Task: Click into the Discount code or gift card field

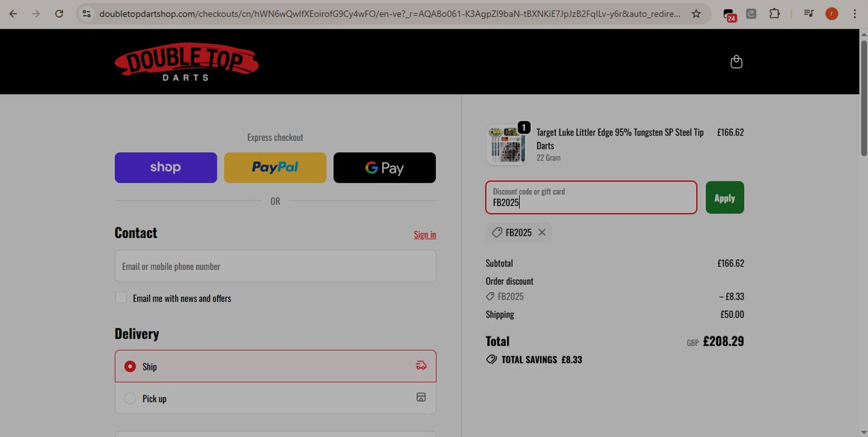Action: tap(591, 197)
